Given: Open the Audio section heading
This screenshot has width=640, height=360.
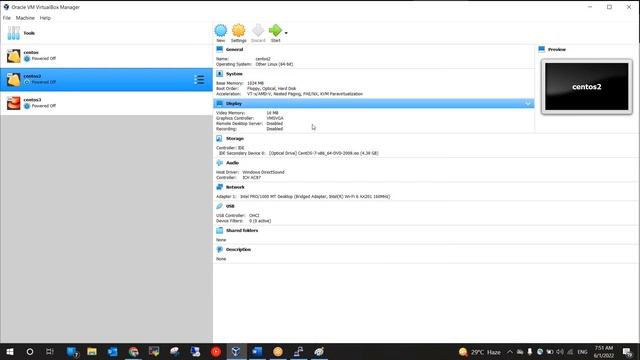Looking at the screenshot, I should (232, 163).
